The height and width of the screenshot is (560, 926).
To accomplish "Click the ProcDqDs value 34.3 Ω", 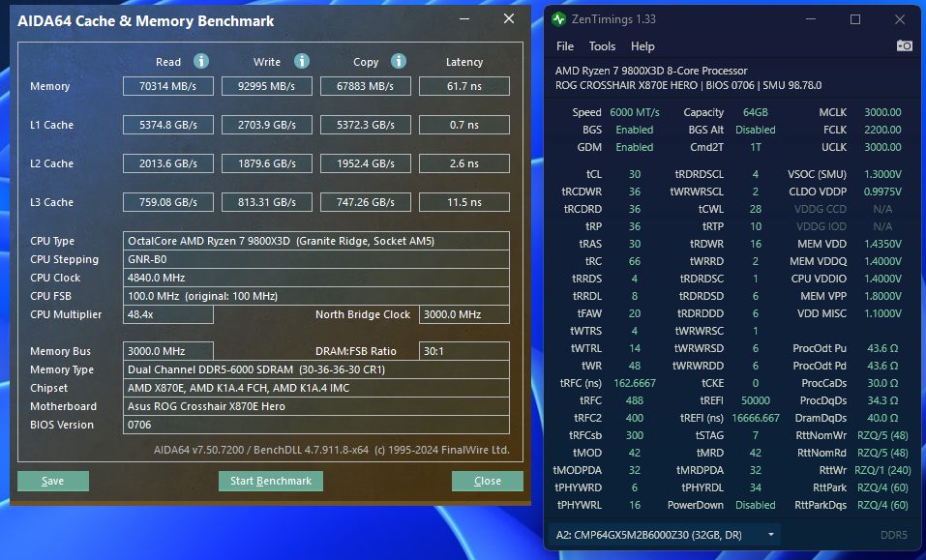I will click(882, 400).
